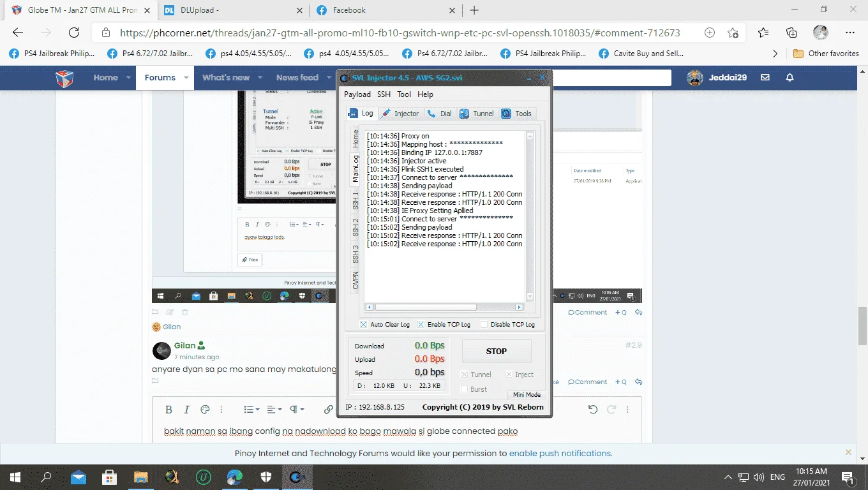Switch SVL Injector to Mini Mode

tap(527, 394)
